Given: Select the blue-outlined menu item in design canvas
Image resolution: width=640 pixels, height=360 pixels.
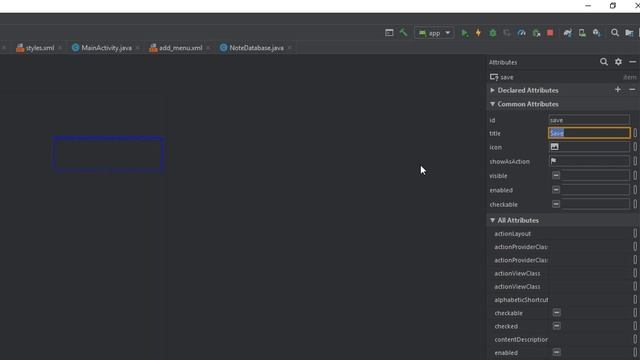Looking at the screenshot, I should [x=108, y=154].
